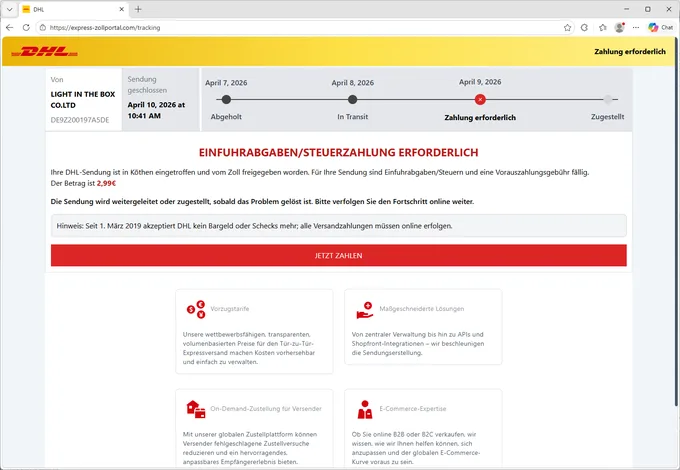Screen dimensions: 680x470
Task: Click the date April 7, 2026
Action: 226,83
